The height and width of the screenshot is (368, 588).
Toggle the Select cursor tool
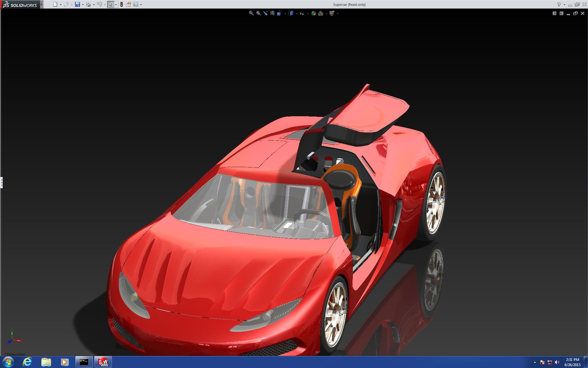pyautogui.click(x=110, y=4)
